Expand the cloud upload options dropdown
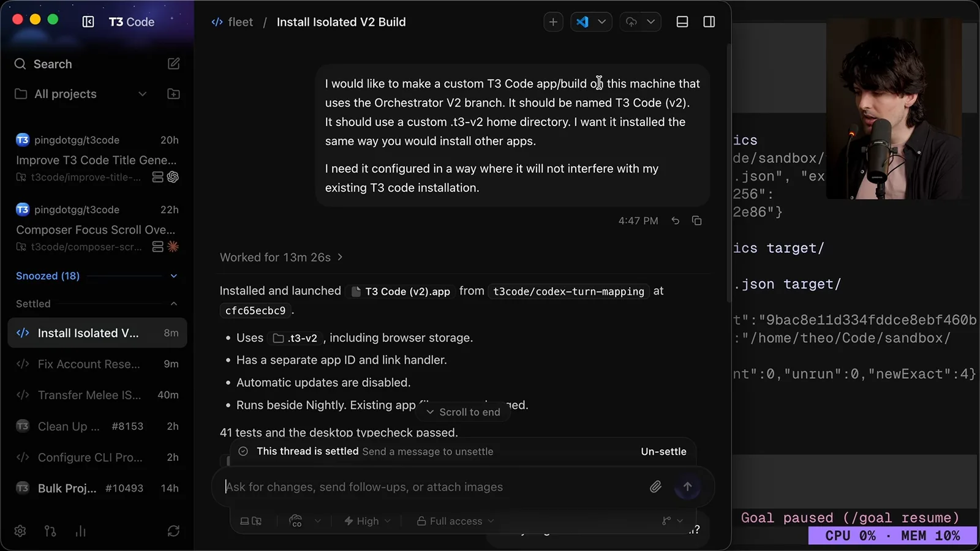980x551 pixels. [x=651, y=22]
